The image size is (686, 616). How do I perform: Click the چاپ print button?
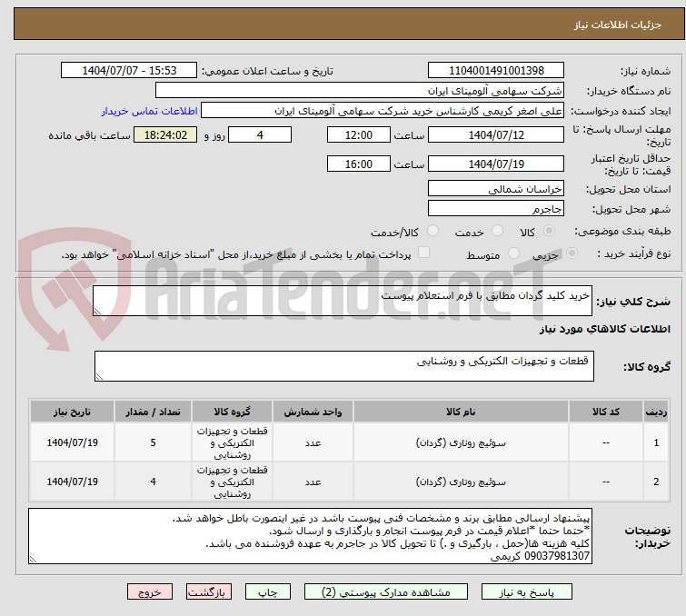pos(268,592)
